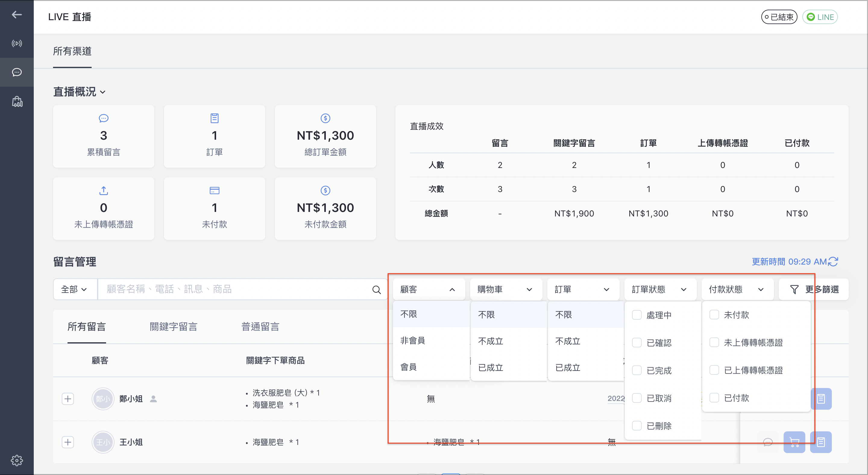Click the refresh icon beside 更新時間

pos(833,262)
